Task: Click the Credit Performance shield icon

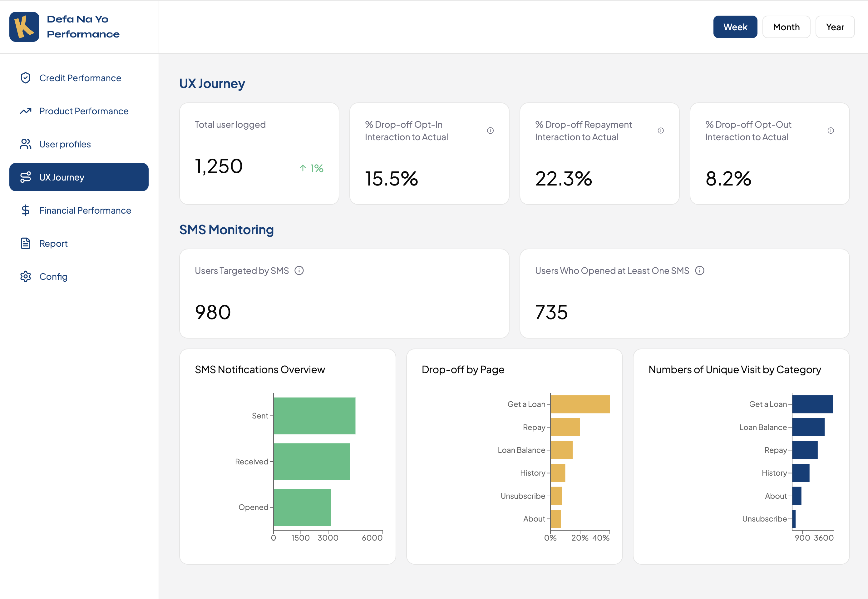Action: coord(26,78)
